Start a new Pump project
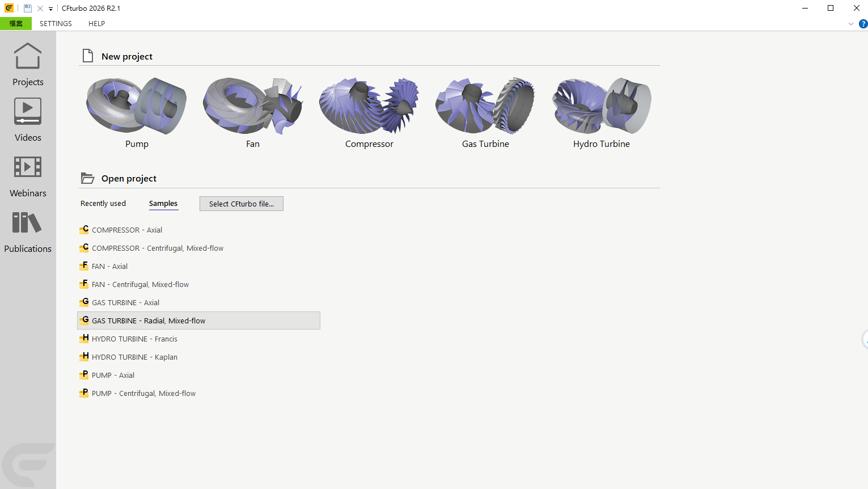868x489 pixels. pos(137,112)
